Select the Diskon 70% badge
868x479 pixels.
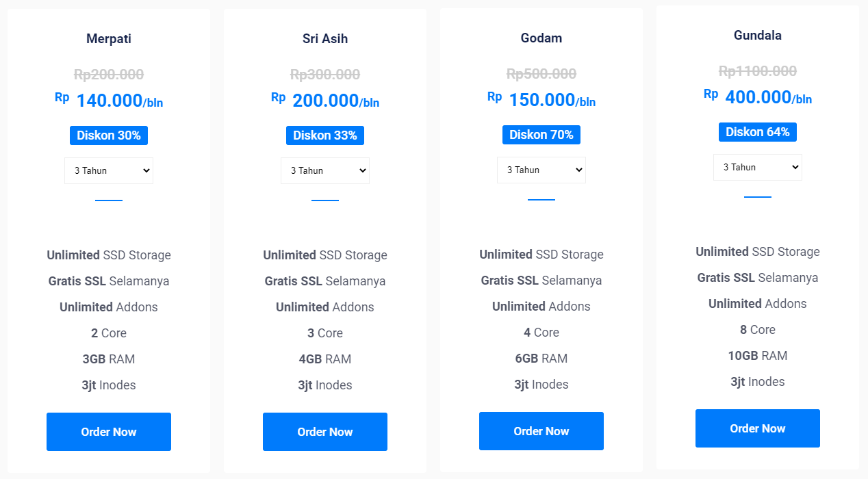point(541,135)
